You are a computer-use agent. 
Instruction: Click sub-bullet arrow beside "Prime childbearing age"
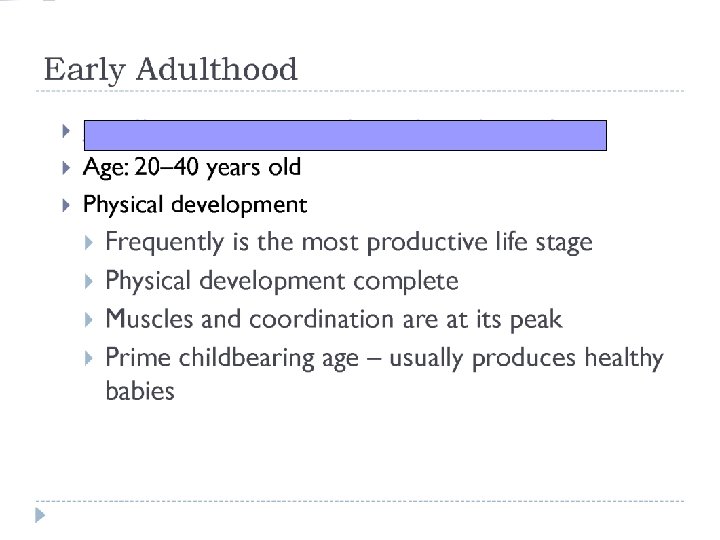pyautogui.click(x=88, y=359)
